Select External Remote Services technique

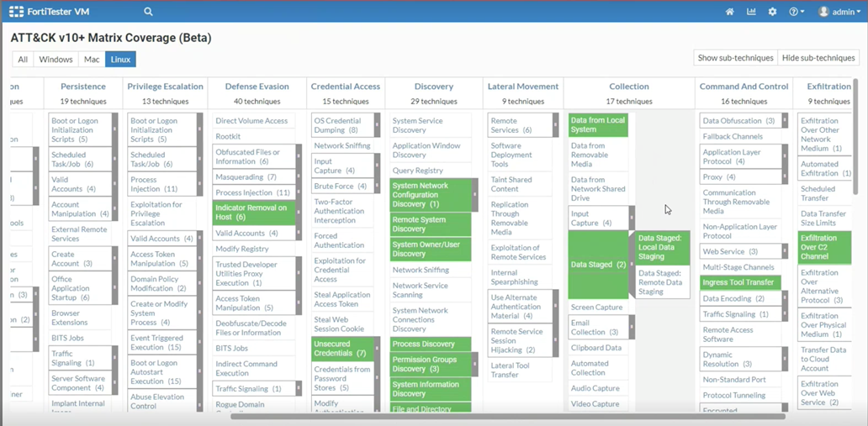click(x=80, y=234)
